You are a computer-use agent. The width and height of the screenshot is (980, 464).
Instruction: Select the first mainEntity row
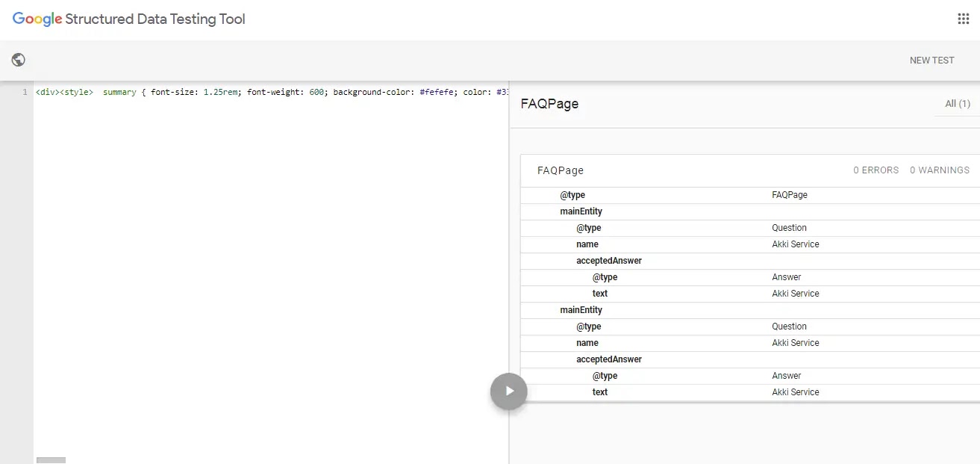(750, 211)
